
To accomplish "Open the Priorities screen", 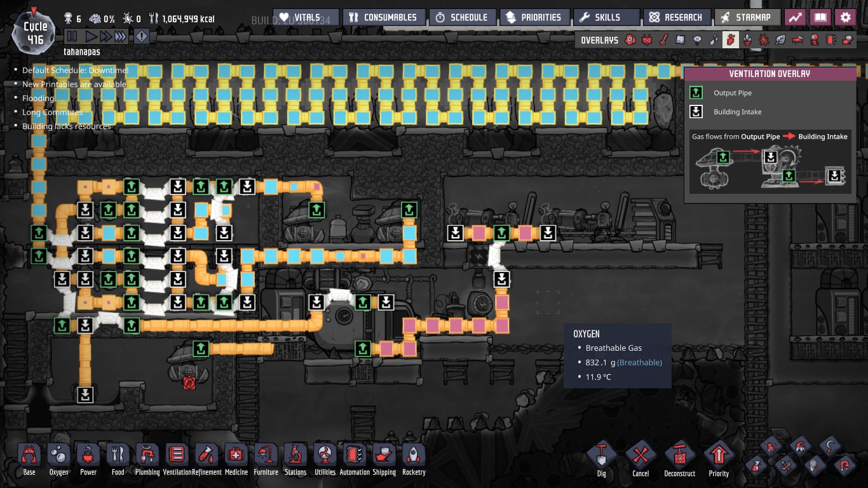I will (534, 17).
